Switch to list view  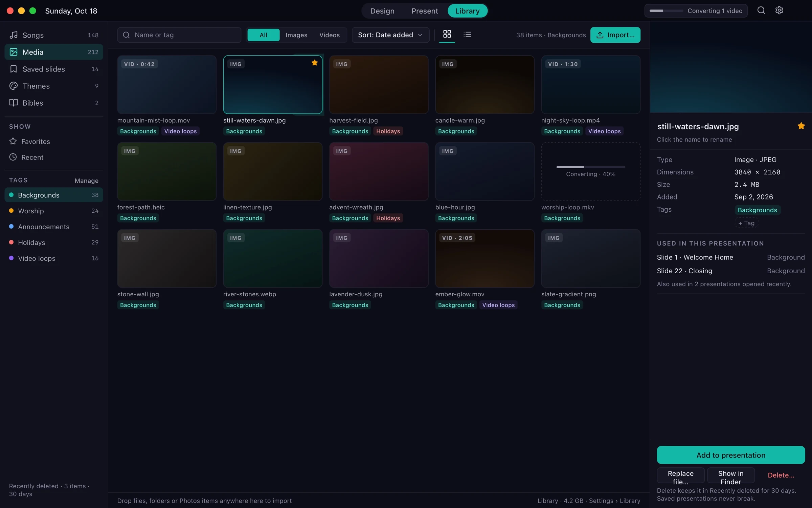pyautogui.click(x=467, y=34)
